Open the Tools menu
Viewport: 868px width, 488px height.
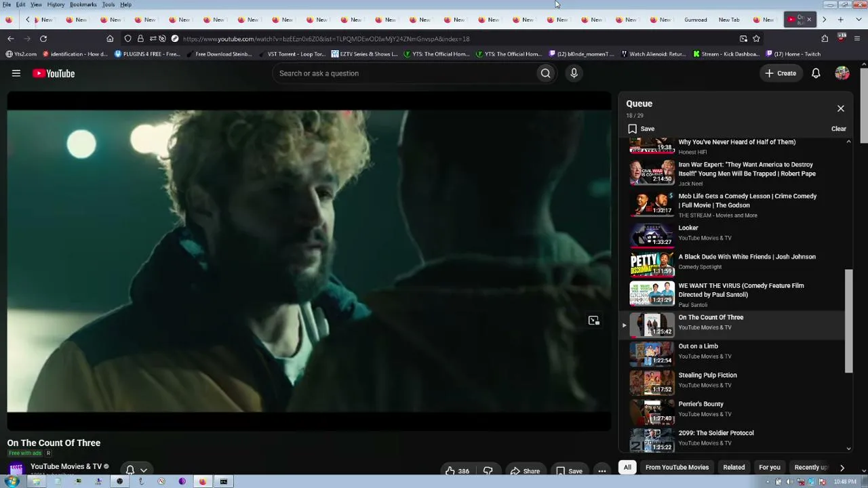108,5
